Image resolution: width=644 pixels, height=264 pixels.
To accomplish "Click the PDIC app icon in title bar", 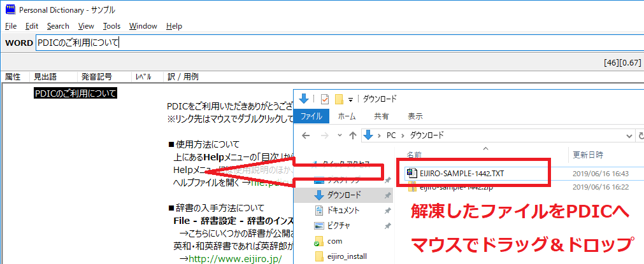I will [x=10, y=10].
